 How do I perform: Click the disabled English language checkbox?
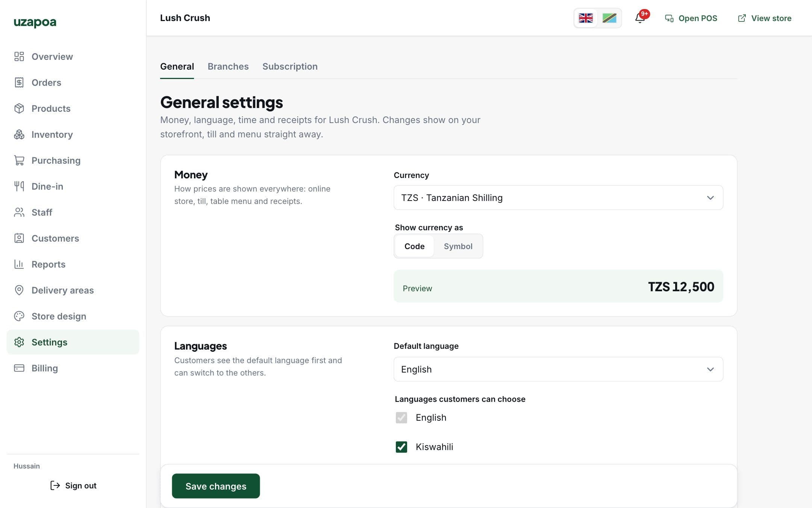(x=401, y=418)
